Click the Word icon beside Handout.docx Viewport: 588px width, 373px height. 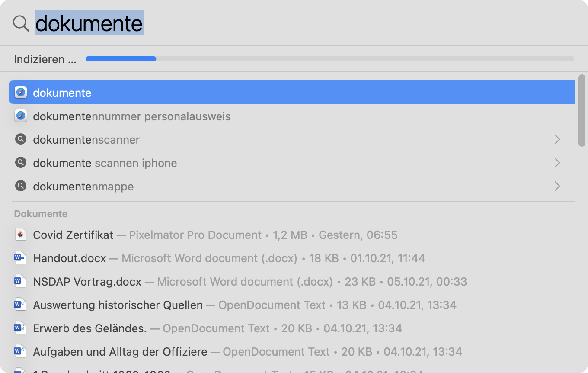[x=20, y=258]
